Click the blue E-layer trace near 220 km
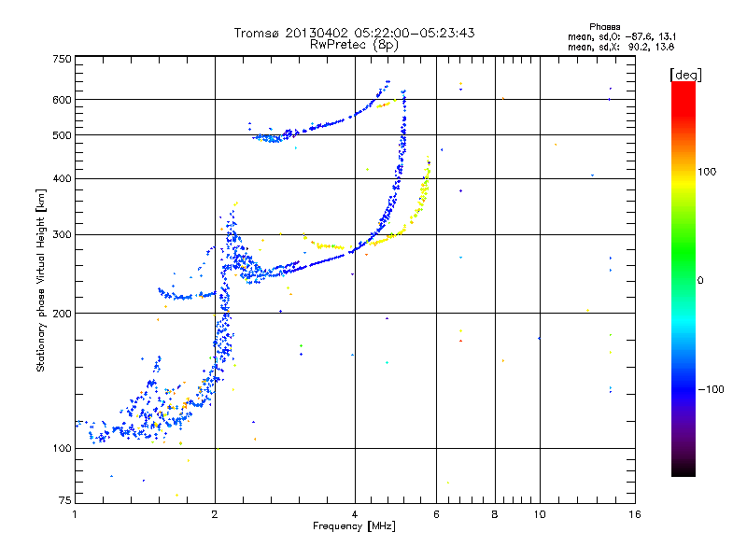 pos(186,296)
